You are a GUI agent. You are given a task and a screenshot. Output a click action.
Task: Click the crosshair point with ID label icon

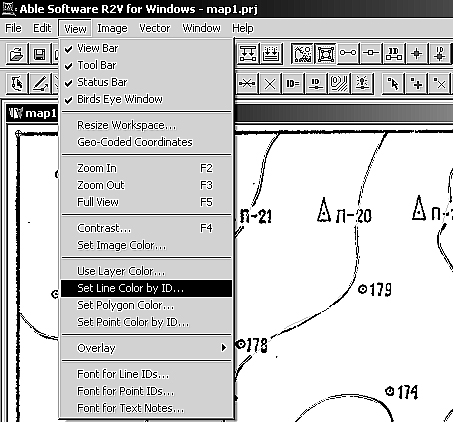tap(440, 53)
